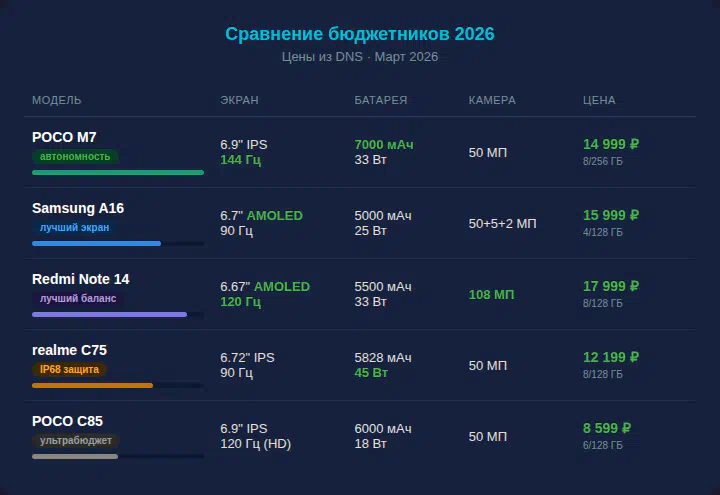Select the realme C75 model name
The image size is (720, 495).
coord(69,350)
